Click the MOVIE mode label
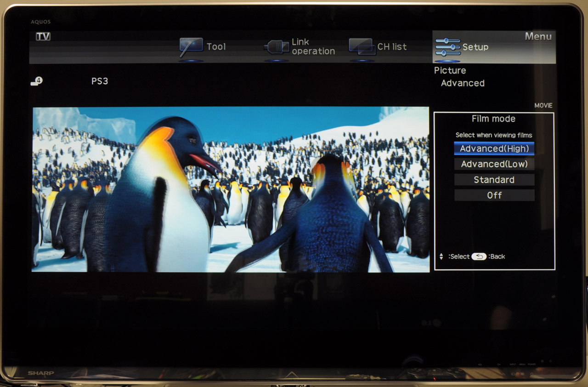The image size is (588, 387). pos(543,105)
